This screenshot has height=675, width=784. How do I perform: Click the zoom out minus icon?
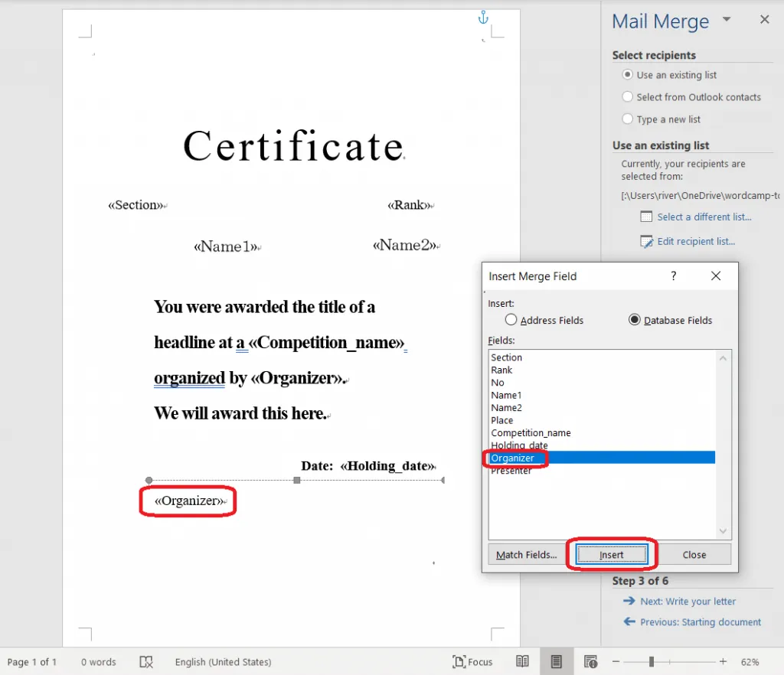[x=615, y=662]
